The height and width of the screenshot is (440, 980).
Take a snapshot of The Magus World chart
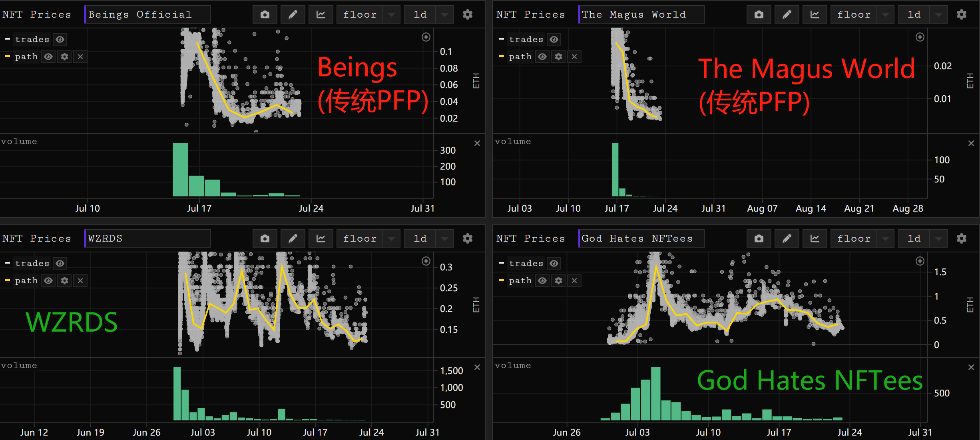tap(759, 15)
